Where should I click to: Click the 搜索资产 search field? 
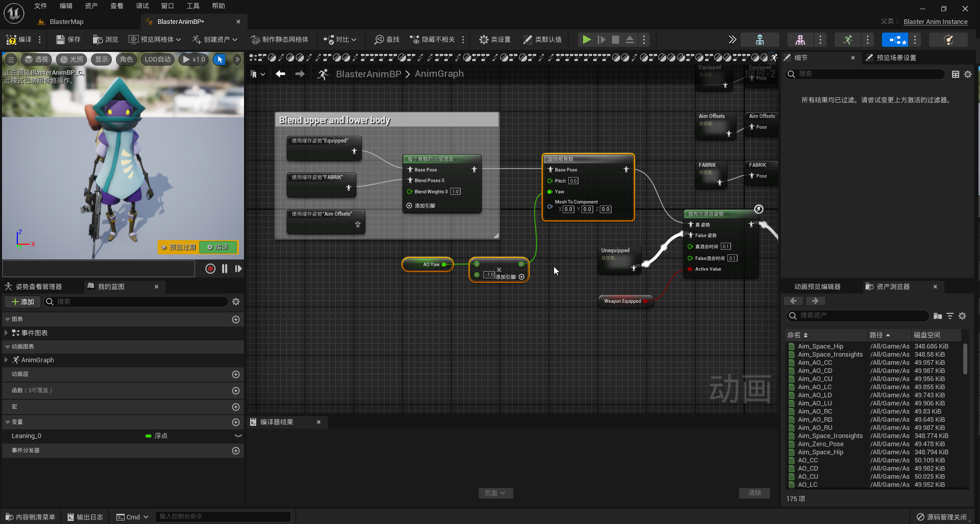pos(858,316)
